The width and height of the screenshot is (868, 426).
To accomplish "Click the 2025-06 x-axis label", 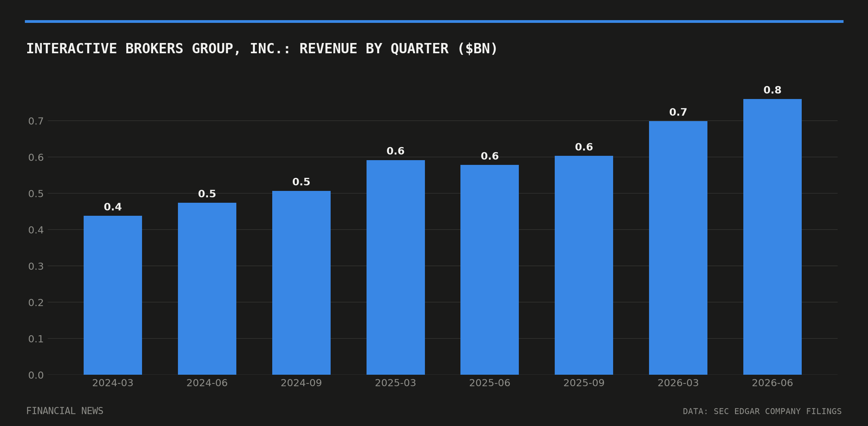I will (x=490, y=383).
